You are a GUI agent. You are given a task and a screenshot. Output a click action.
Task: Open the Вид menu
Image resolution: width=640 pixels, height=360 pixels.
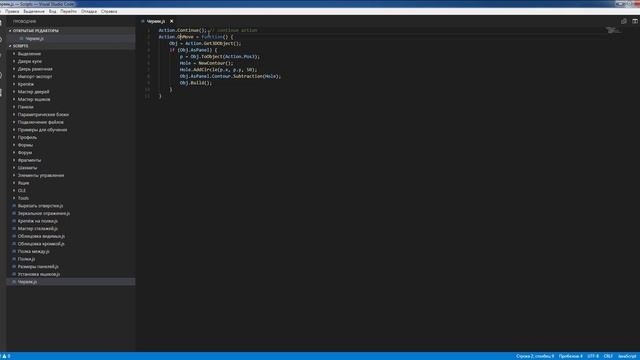[x=53, y=11]
